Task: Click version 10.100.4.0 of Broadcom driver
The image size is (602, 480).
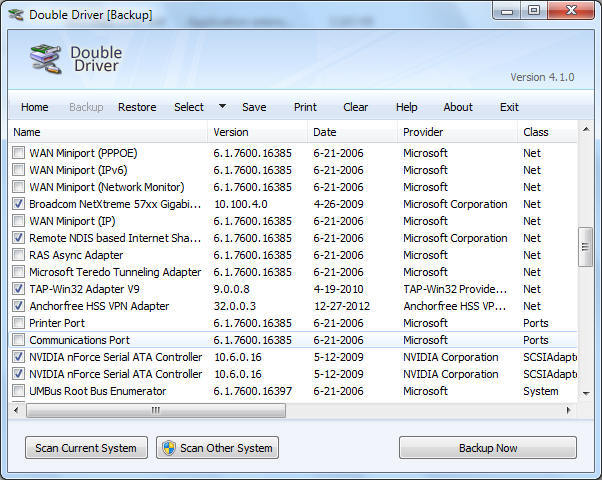Action: pyautogui.click(x=241, y=204)
